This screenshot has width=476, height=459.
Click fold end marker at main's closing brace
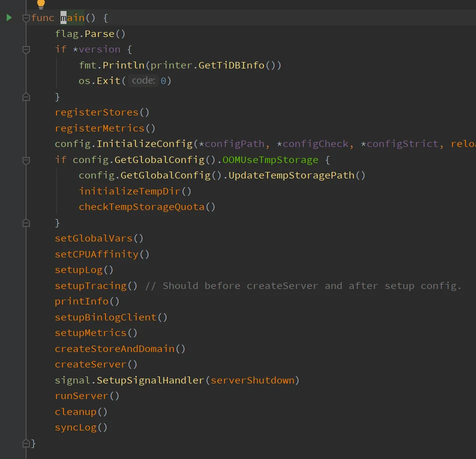[26, 443]
